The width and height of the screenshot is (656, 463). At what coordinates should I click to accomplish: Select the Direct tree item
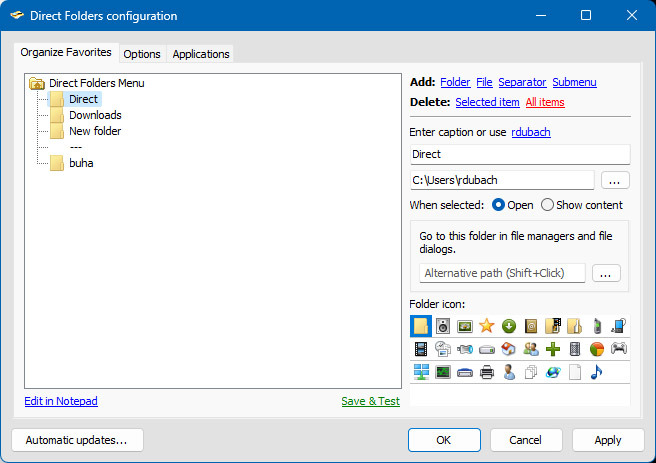pyautogui.click(x=83, y=99)
